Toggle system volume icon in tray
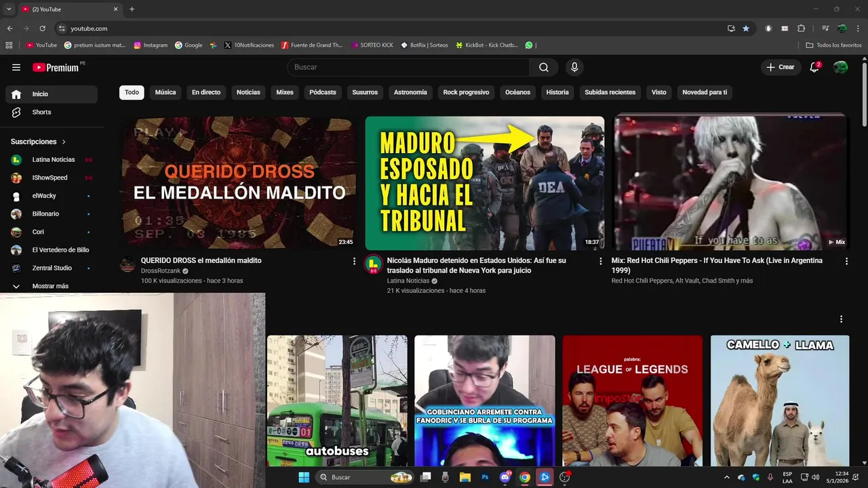Image resolution: width=868 pixels, height=488 pixels. (x=816, y=477)
